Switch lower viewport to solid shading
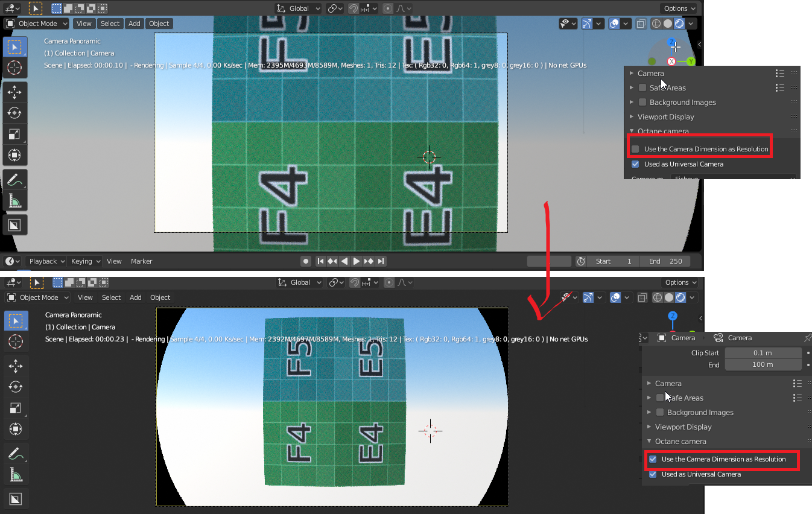812x514 pixels. [x=669, y=297]
